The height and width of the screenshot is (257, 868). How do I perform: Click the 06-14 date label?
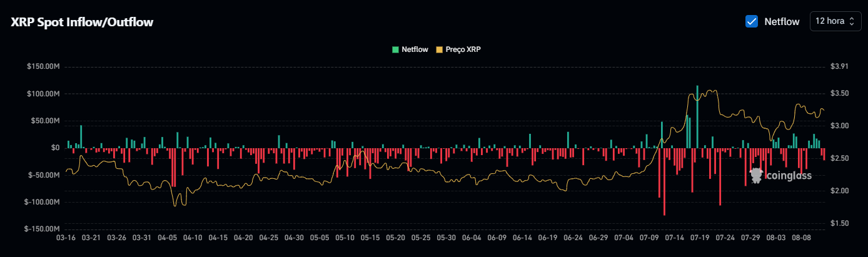522,238
